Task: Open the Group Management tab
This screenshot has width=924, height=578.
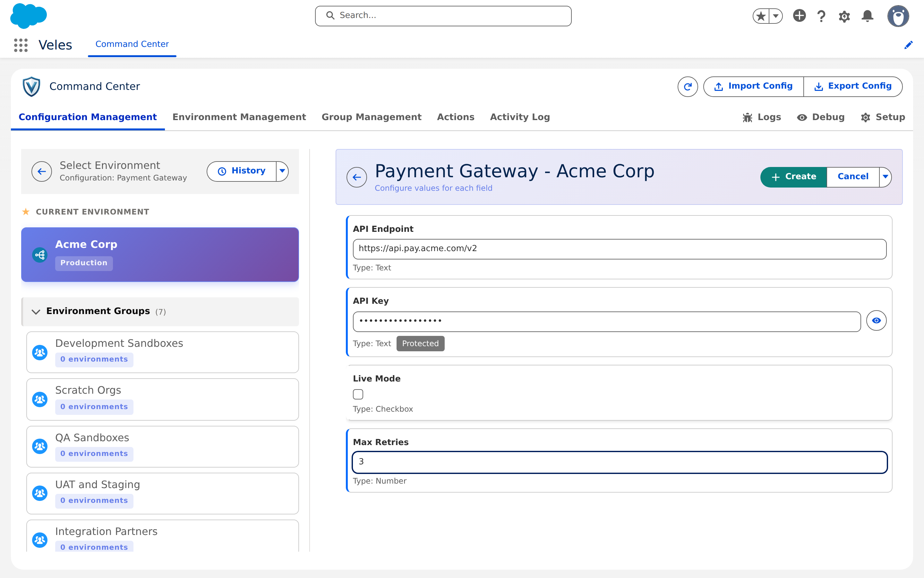Action: (x=372, y=117)
